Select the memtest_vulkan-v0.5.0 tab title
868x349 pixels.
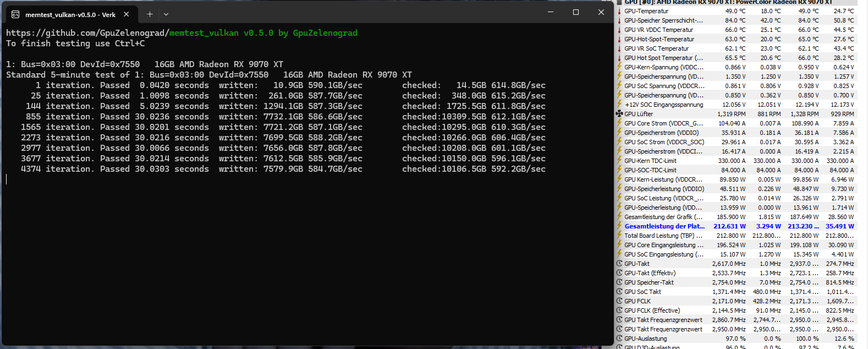click(x=70, y=15)
